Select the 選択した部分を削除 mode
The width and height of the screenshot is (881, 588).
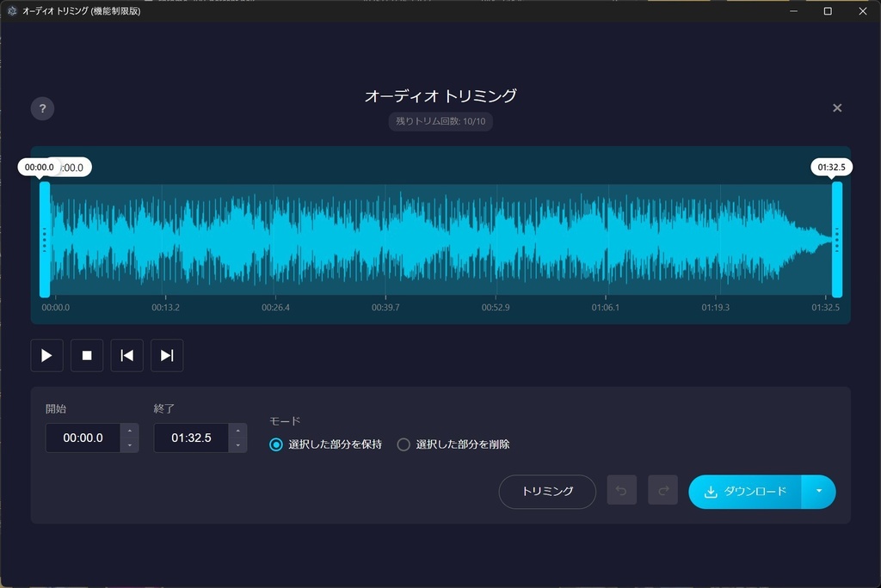403,444
